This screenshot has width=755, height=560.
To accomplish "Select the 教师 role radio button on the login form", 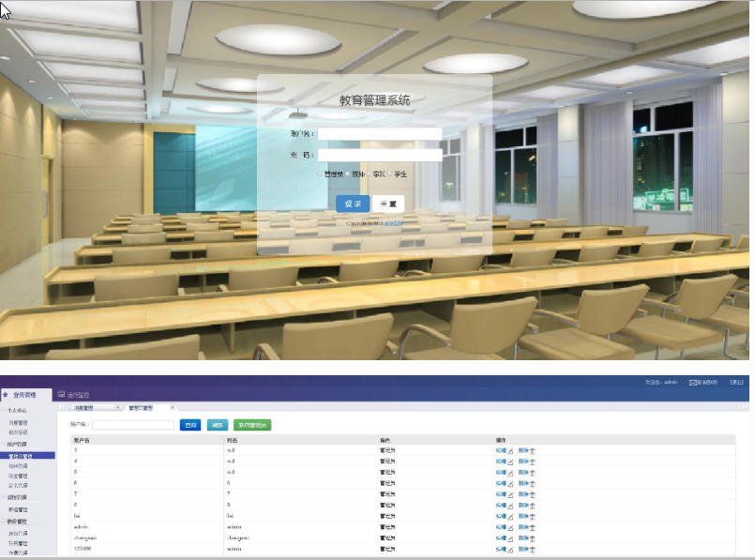I will click(348, 174).
